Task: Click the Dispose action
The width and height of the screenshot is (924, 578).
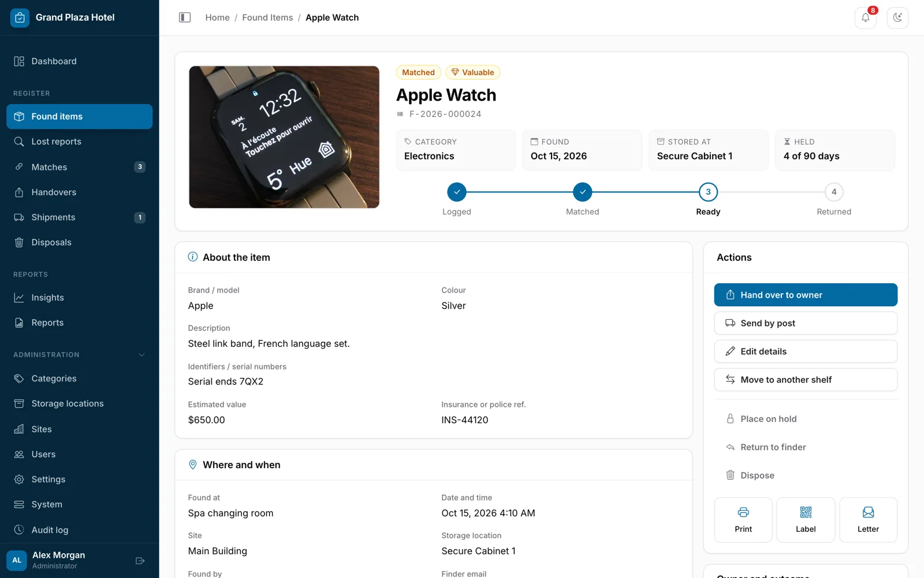Action: [806, 476]
